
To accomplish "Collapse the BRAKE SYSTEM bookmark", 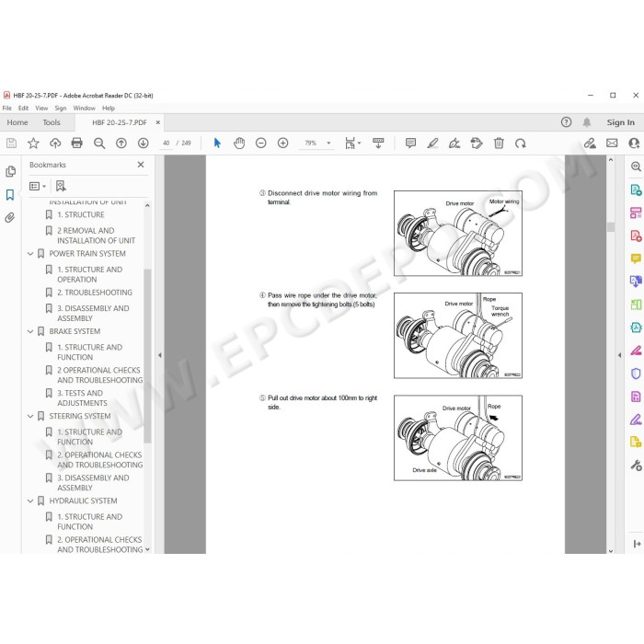I will (x=30, y=331).
